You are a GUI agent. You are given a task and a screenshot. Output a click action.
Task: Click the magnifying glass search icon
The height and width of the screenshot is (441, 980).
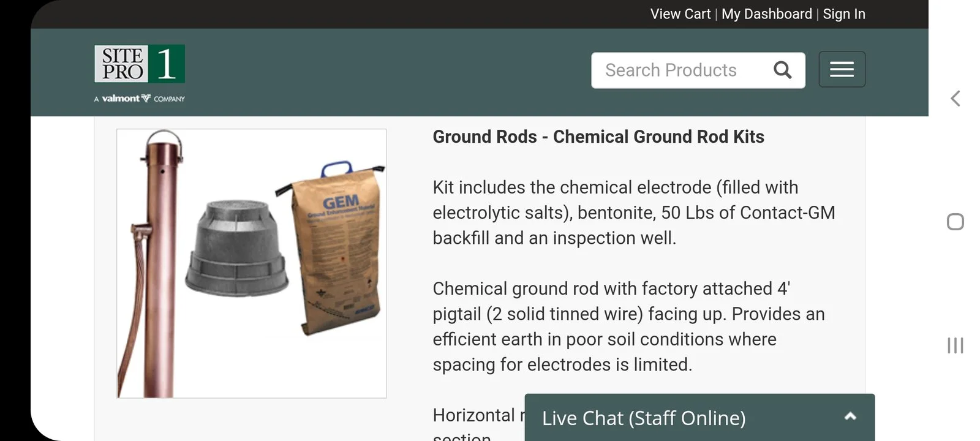click(x=782, y=70)
